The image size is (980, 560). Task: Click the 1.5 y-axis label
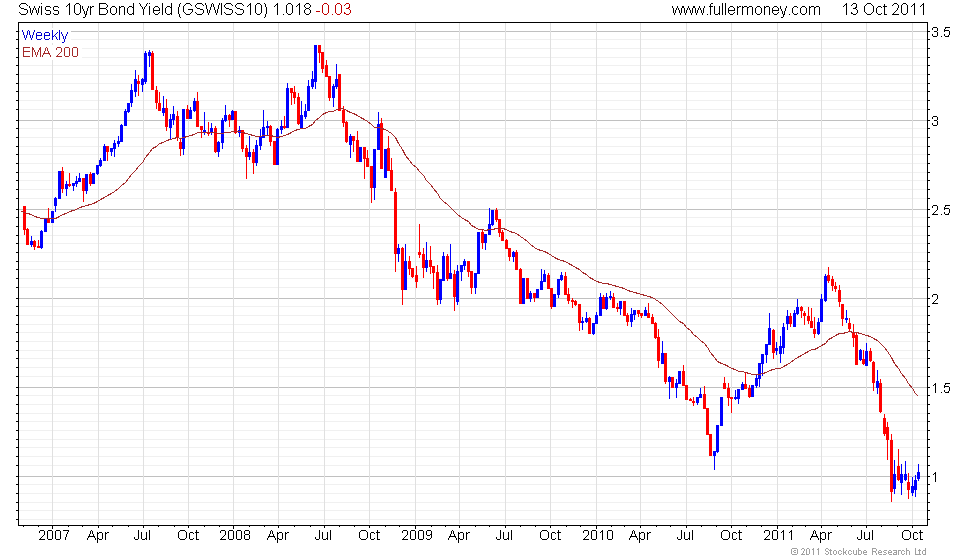tap(941, 388)
